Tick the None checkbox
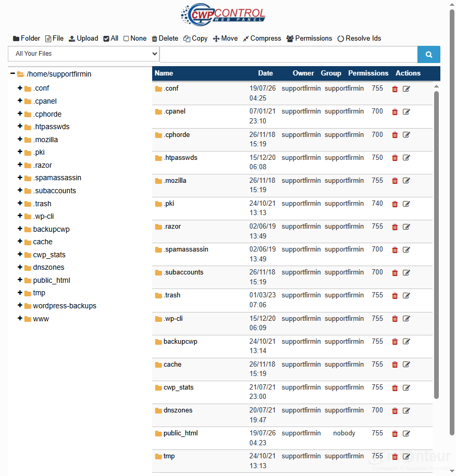 (126, 39)
